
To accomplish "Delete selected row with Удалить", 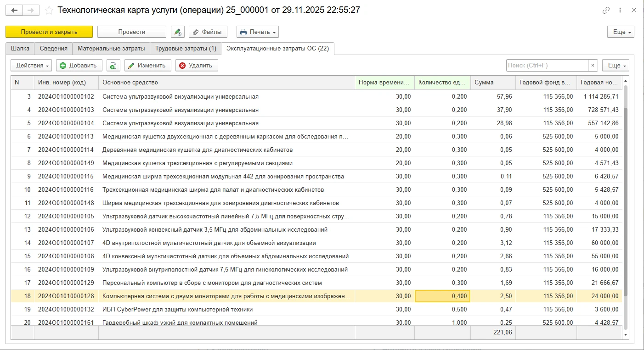I will [197, 65].
